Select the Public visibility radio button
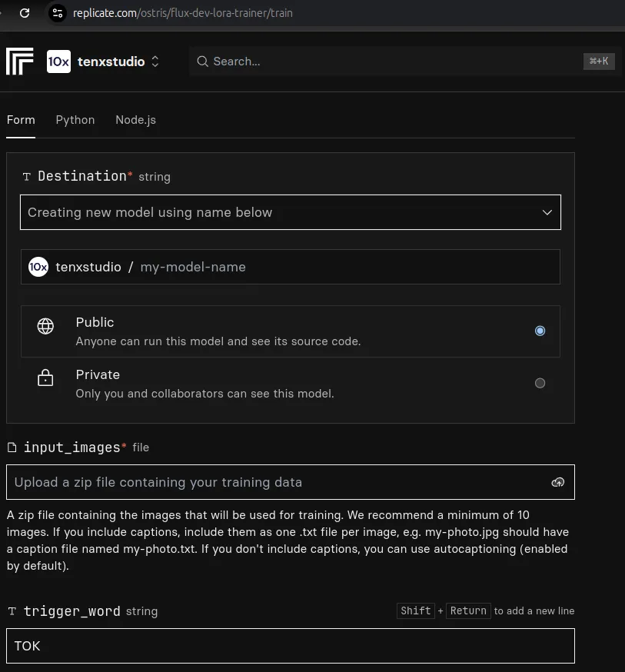The image size is (625, 672). 540,331
